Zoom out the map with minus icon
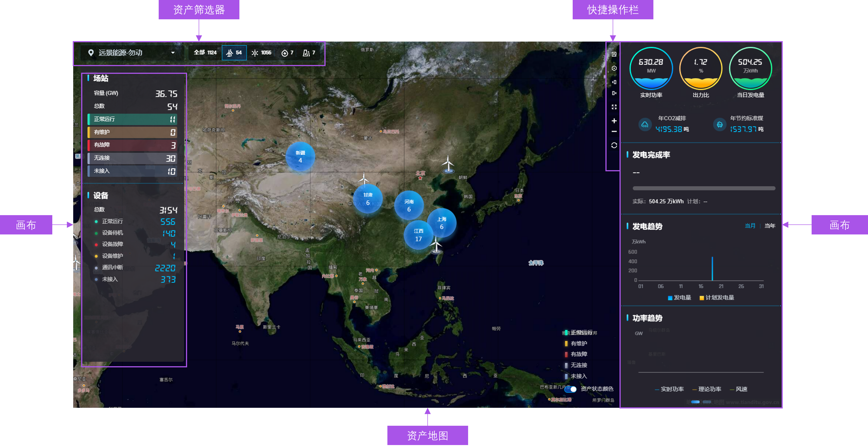The height and width of the screenshot is (448, 868). [614, 132]
